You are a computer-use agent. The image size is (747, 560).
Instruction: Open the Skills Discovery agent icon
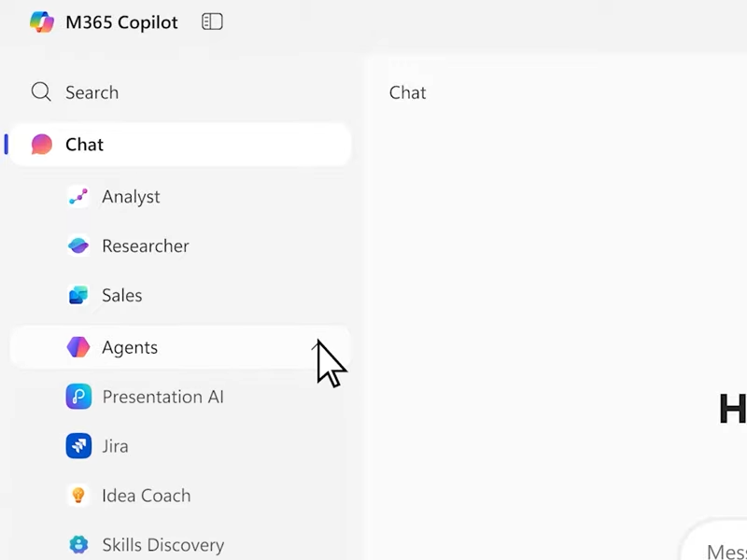[x=79, y=544]
